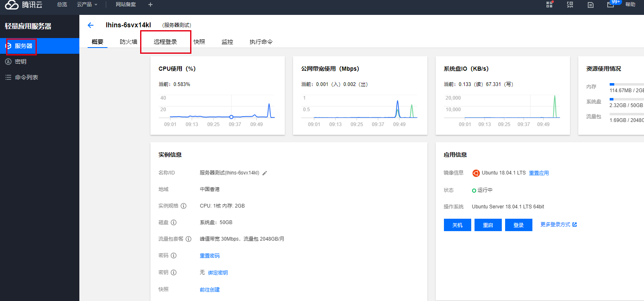644x301 pixels.
Task: Click the '系统盘：50GB' value
Action: click(x=216, y=222)
